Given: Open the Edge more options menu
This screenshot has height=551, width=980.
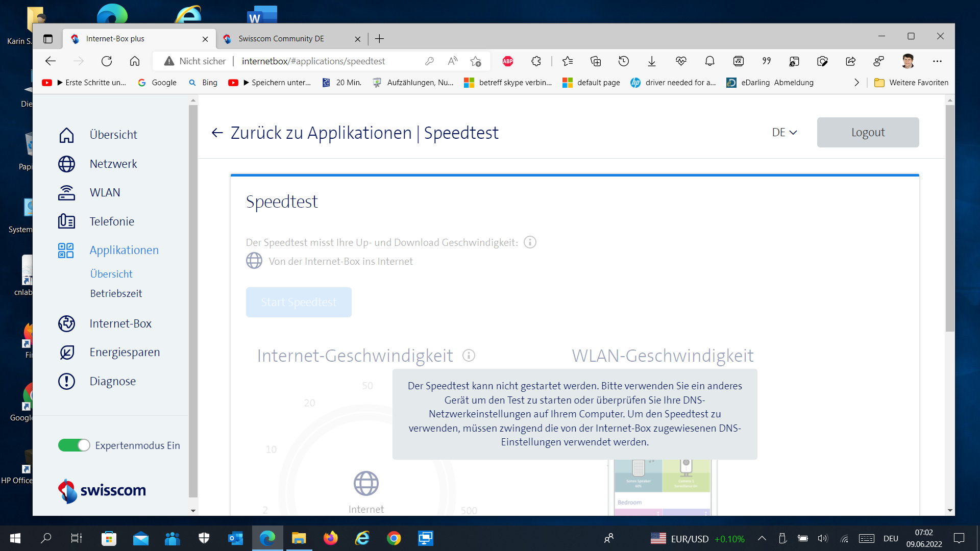Looking at the screenshot, I should click(938, 61).
